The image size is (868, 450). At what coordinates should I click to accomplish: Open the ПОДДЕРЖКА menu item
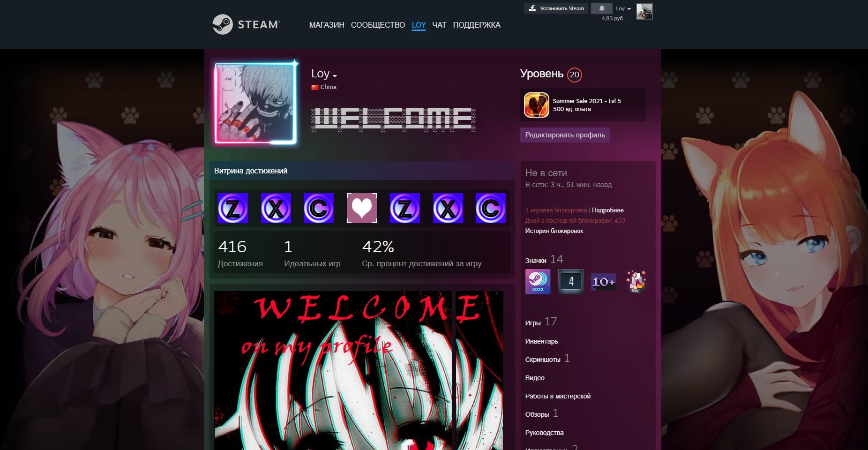coord(477,25)
